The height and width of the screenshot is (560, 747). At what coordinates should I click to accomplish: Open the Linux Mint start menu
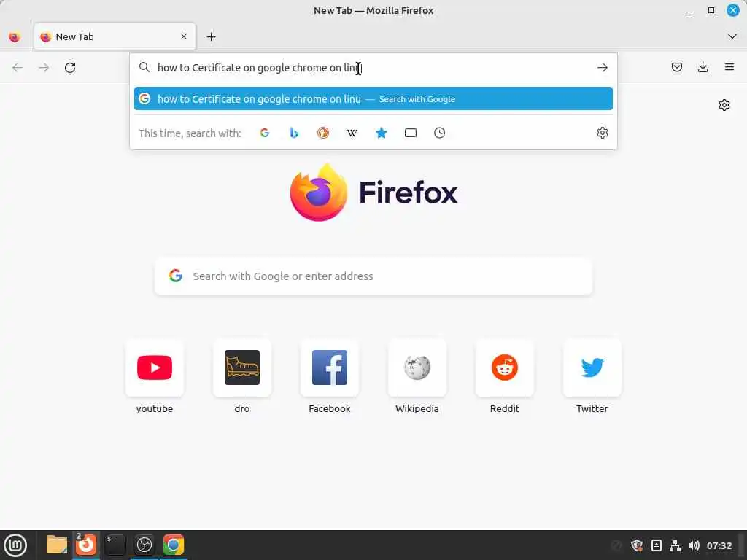pos(15,545)
